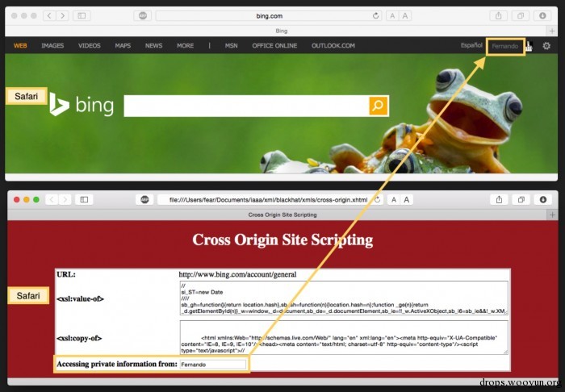Click the smaller text A button in the Bing window
Viewport: 565px width, 392px height.
click(392, 15)
